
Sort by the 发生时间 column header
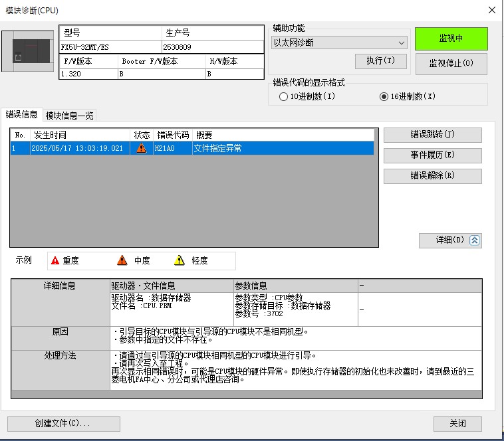80,135
